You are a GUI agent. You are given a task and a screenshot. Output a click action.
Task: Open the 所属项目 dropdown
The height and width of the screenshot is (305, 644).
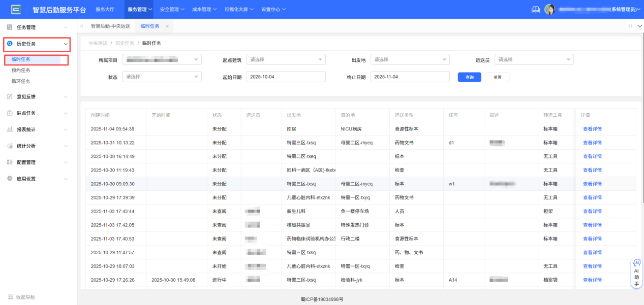pos(162,59)
